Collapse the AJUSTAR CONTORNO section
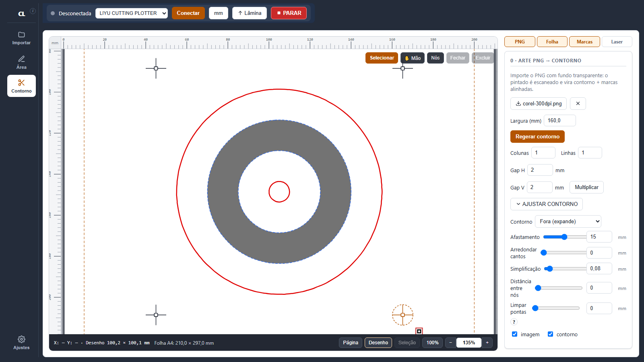644x362 pixels. click(547, 204)
